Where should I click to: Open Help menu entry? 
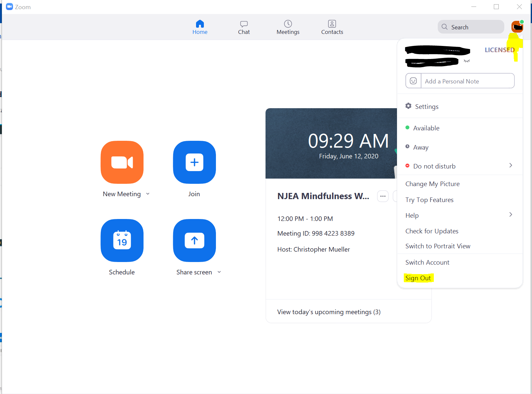pos(412,215)
